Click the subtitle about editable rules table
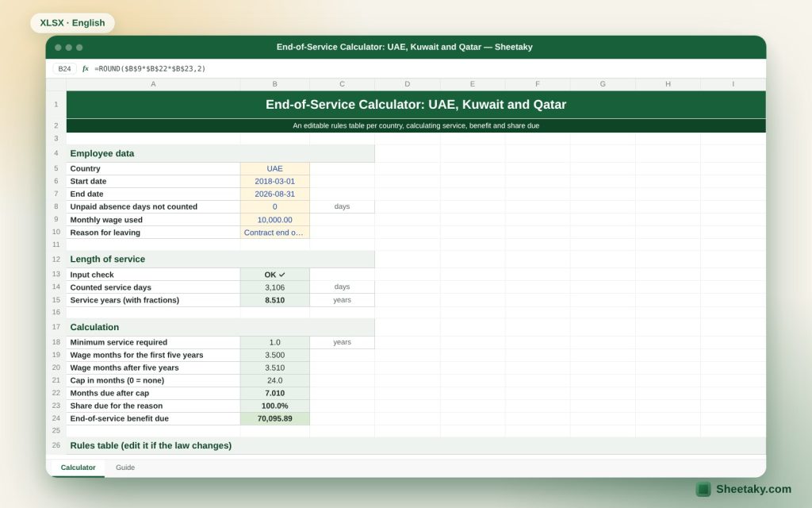The image size is (812, 508). pos(416,125)
